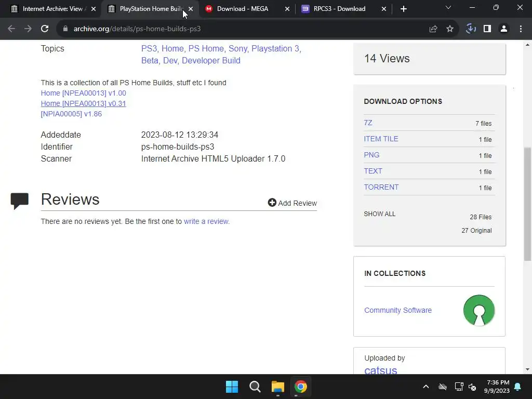
Task: Open the tab search dropdown chevron
Action: coord(448,7)
